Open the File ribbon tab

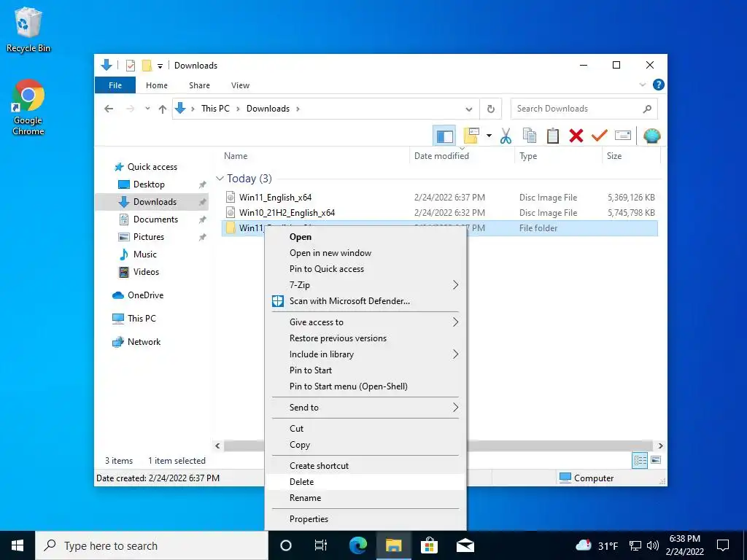[115, 85]
